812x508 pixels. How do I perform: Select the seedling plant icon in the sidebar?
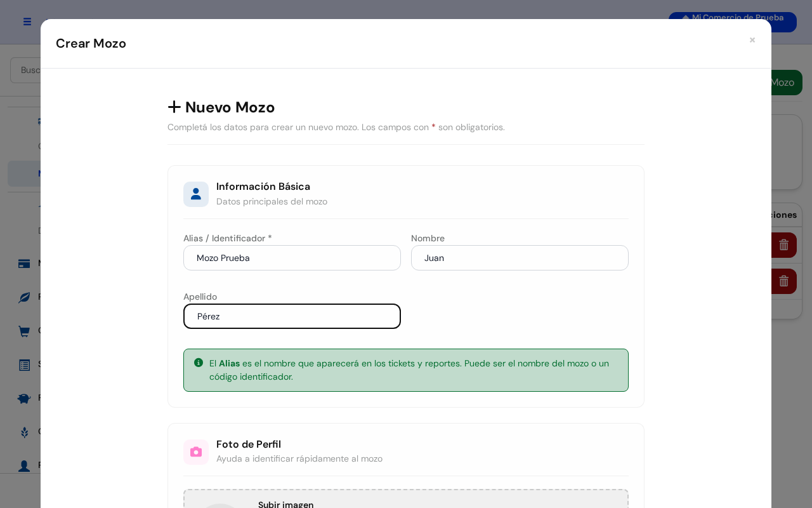click(x=24, y=432)
